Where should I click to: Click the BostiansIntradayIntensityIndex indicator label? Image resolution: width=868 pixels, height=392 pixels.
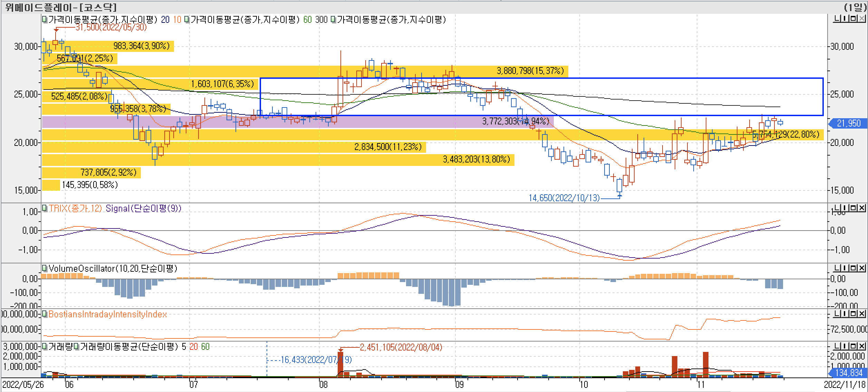tap(107, 314)
